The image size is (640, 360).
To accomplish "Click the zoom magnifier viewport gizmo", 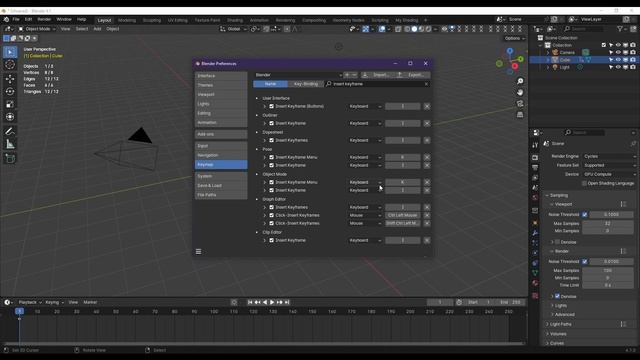I will (520, 81).
